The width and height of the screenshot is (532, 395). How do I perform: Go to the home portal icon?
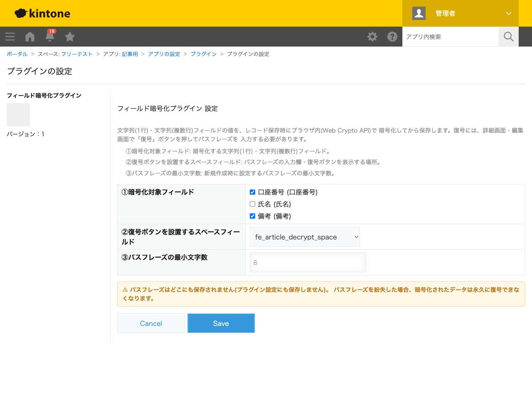click(x=30, y=37)
